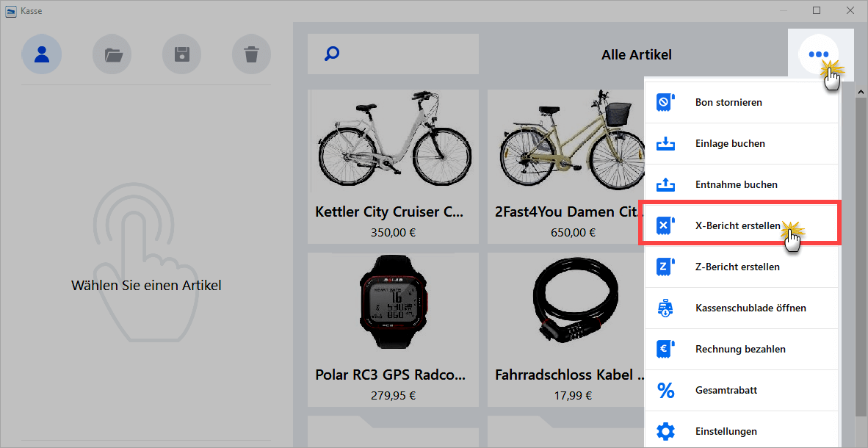The width and height of the screenshot is (868, 448).
Task: Click the search magnifier icon
Action: (332, 54)
